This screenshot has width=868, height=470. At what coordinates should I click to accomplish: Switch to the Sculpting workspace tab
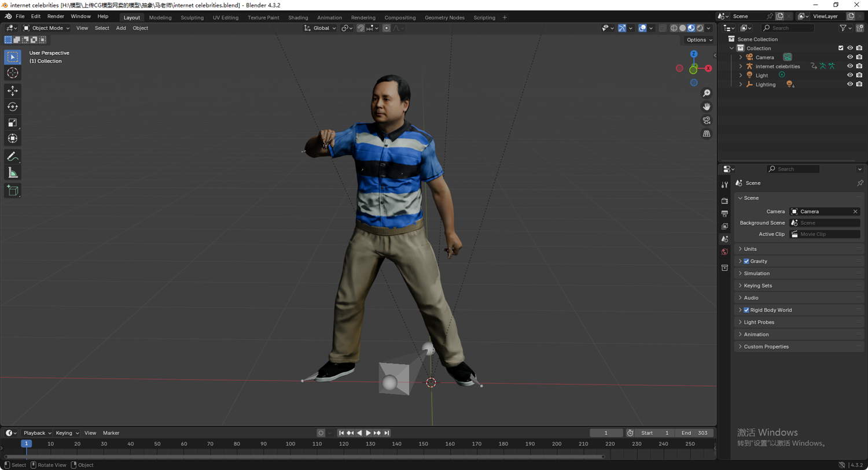point(192,17)
